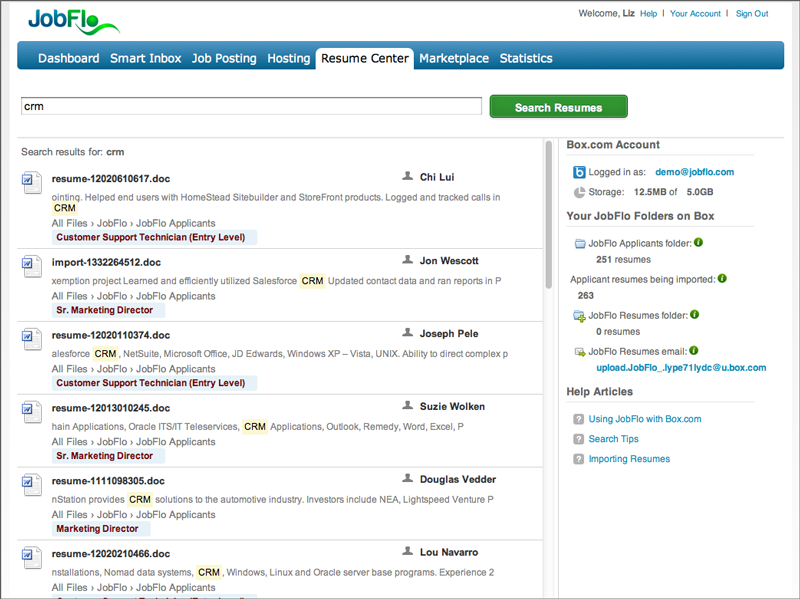
Task: Click the Box logo icon near Logged in as
Action: [x=579, y=172]
